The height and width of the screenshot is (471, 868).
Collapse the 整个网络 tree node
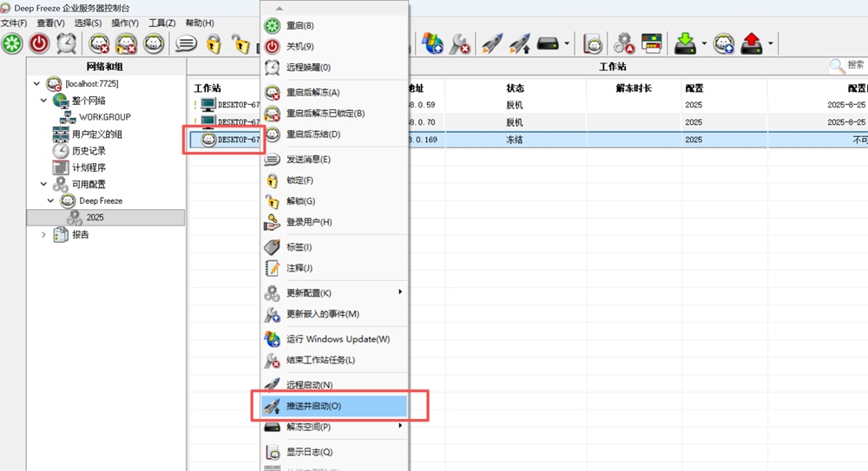(x=44, y=101)
